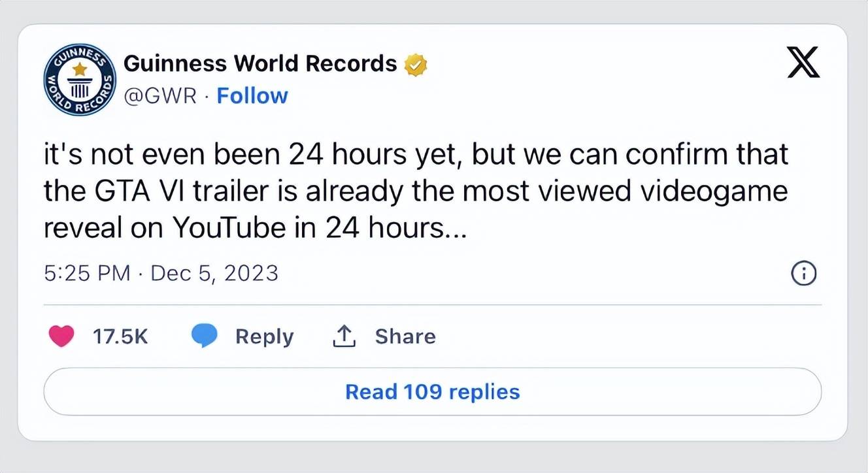Click the Dec 5, 2023 date
The height and width of the screenshot is (473, 868).
(x=214, y=272)
